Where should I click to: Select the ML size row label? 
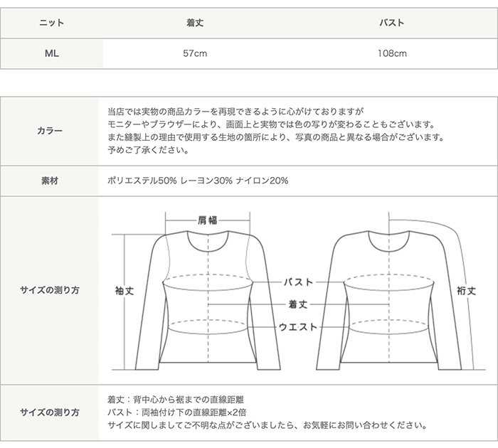click(51, 53)
